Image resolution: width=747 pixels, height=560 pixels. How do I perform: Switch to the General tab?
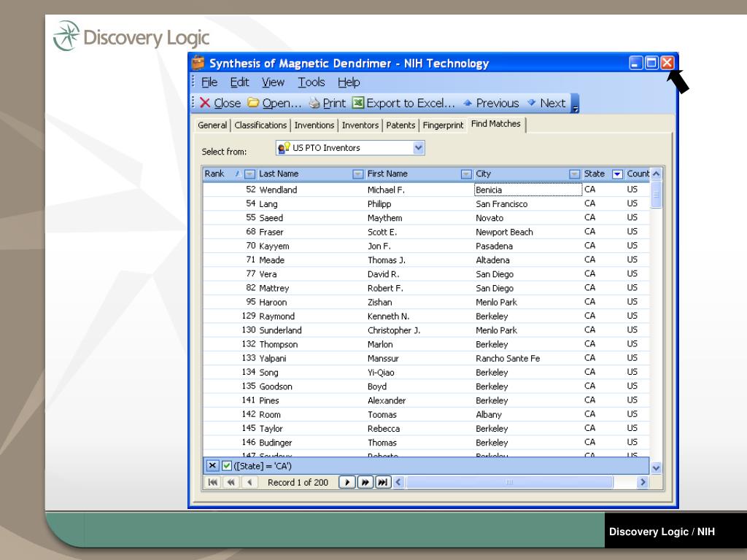click(x=212, y=125)
